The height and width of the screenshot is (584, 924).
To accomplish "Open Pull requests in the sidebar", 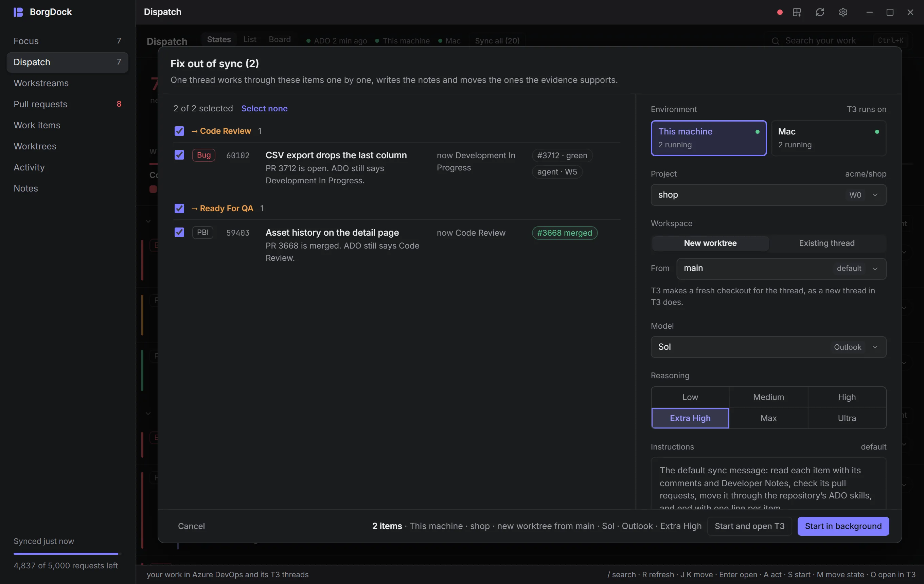I will pyautogui.click(x=68, y=104).
